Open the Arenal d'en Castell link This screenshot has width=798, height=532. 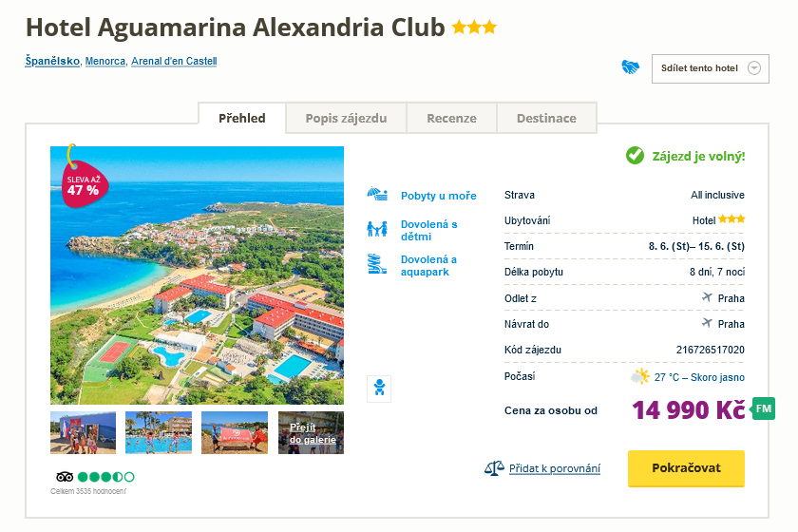pyautogui.click(x=174, y=62)
